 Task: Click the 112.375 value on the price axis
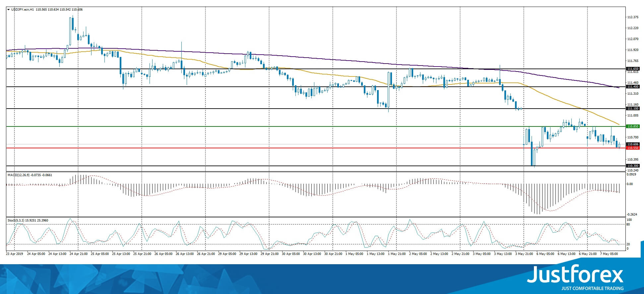click(x=633, y=17)
